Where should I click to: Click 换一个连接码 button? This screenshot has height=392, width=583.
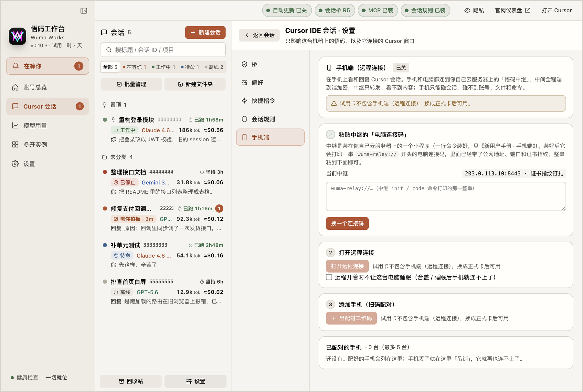click(x=347, y=223)
